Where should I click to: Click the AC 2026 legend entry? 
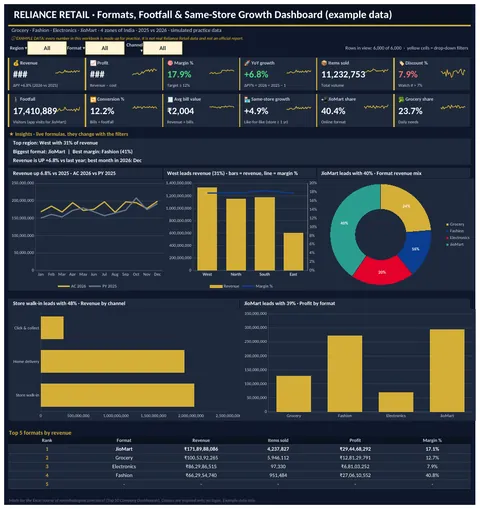tap(72, 286)
